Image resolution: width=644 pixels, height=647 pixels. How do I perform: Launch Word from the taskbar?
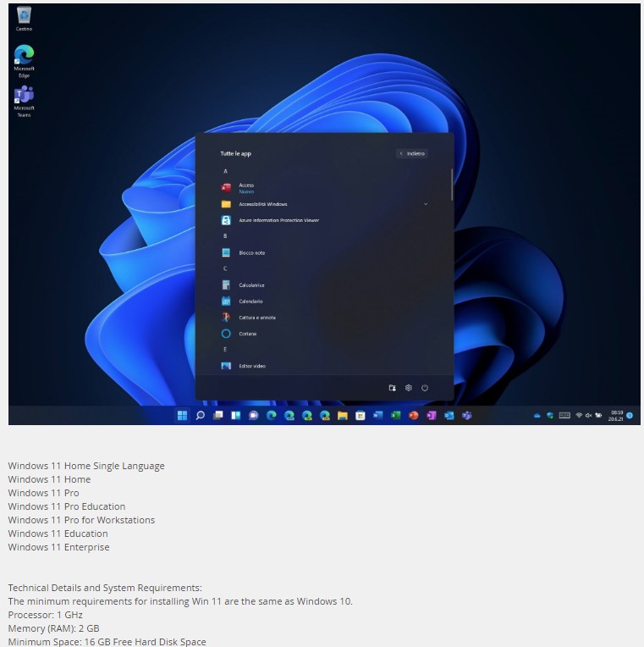[x=378, y=416]
